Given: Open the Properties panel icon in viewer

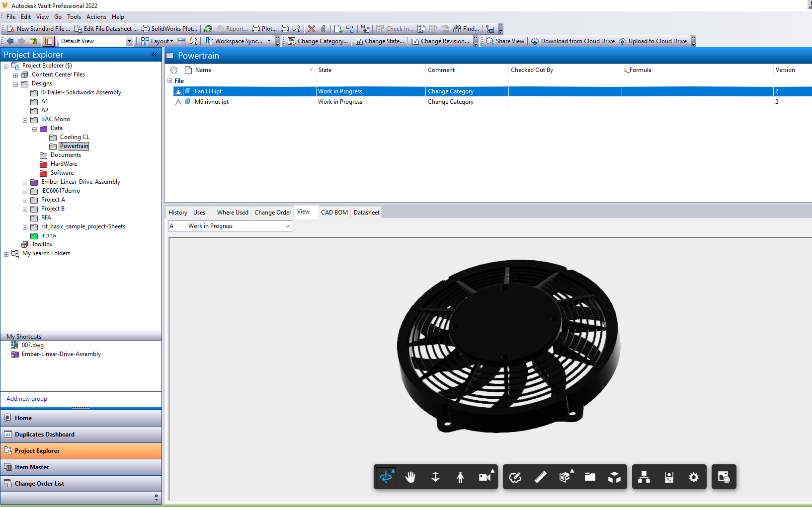Looking at the screenshot, I should point(669,477).
